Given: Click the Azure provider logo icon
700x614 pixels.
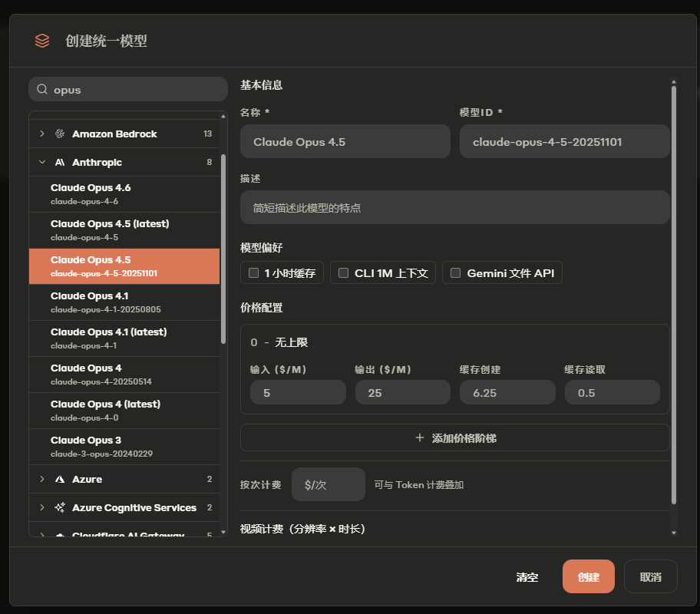Looking at the screenshot, I should click(x=60, y=479).
